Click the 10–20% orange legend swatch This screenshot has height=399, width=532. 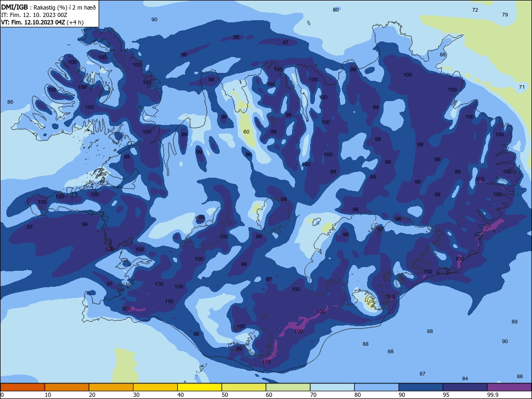pos(67,387)
